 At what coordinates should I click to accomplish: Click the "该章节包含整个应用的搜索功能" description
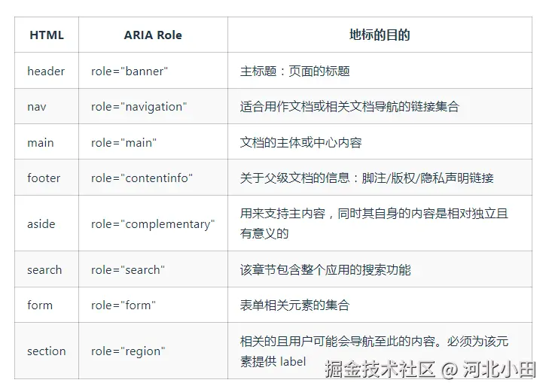[325, 270]
